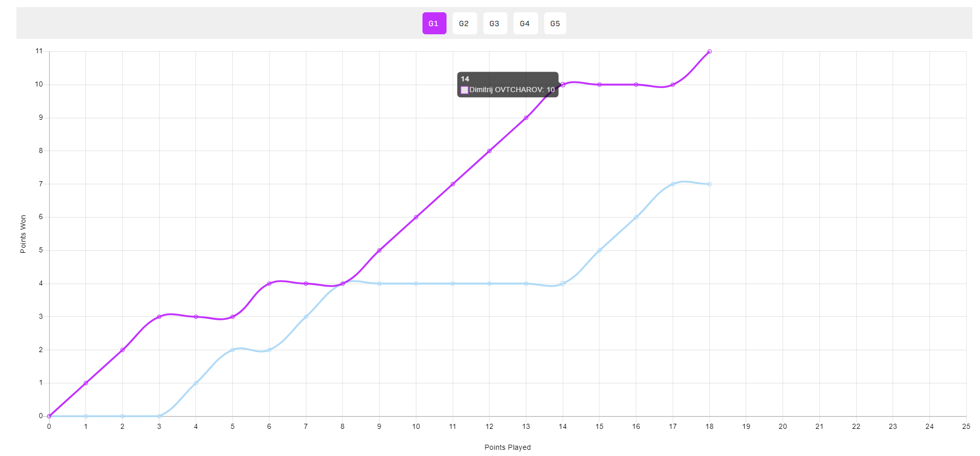The height and width of the screenshot is (456, 980).
Task: Click the active G1 tab
Action: click(434, 24)
